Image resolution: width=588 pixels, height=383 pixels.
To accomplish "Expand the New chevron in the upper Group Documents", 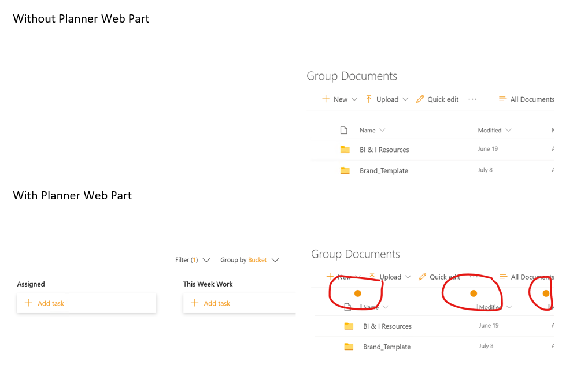I will [x=354, y=99].
